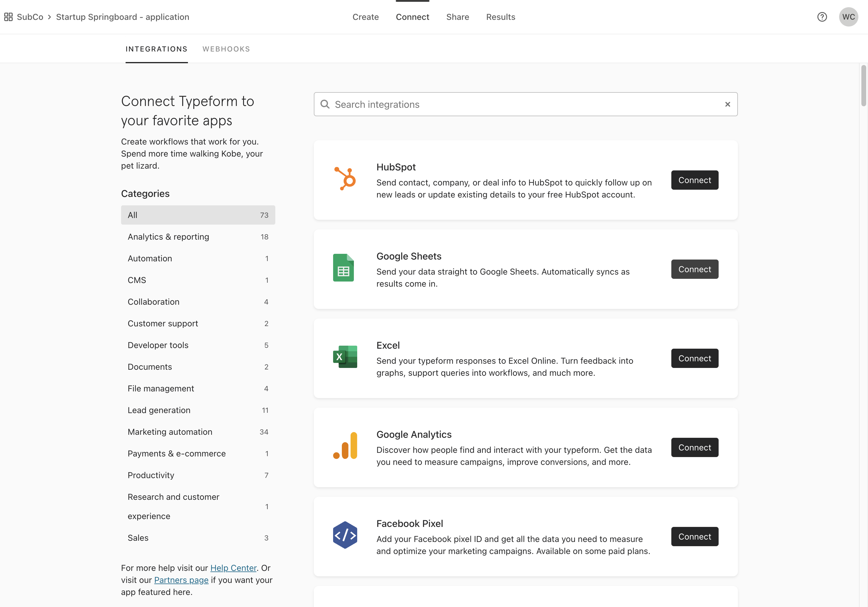Filter by Customer support category

pyautogui.click(x=198, y=324)
